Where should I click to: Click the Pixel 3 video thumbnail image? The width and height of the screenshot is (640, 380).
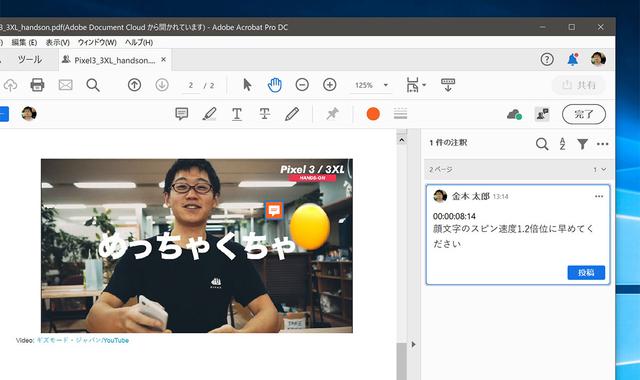[197, 246]
